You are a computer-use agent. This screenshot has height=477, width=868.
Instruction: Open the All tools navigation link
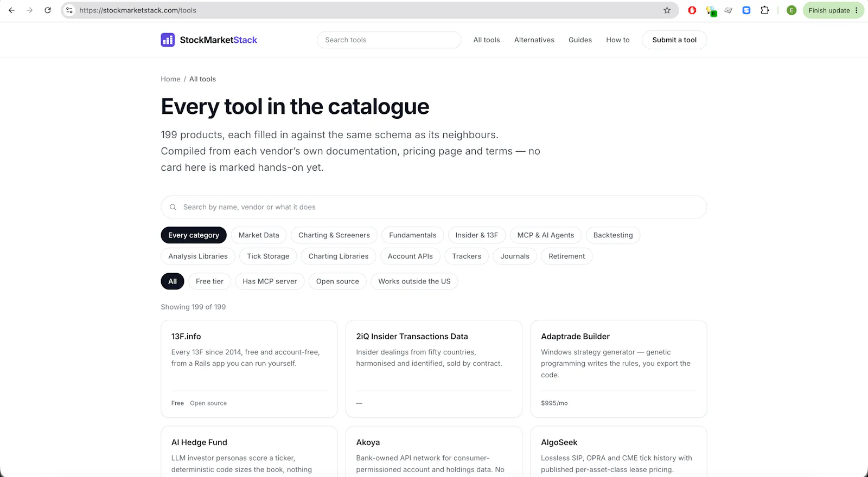coord(487,40)
